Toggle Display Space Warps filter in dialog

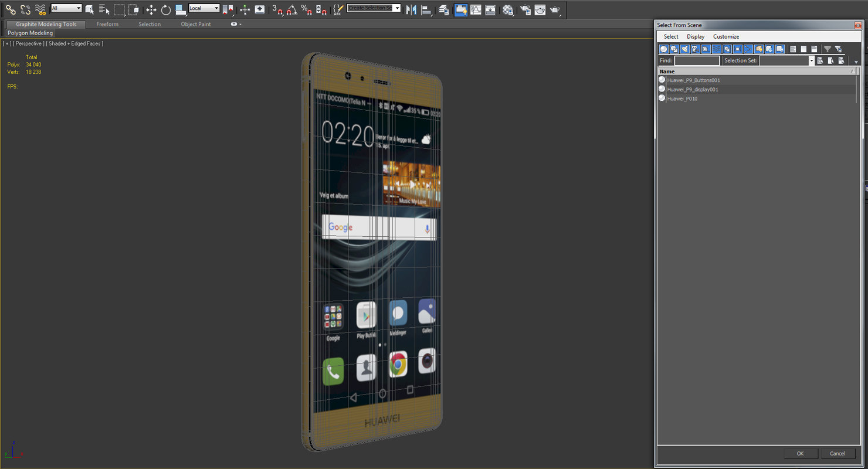tap(717, 49)
